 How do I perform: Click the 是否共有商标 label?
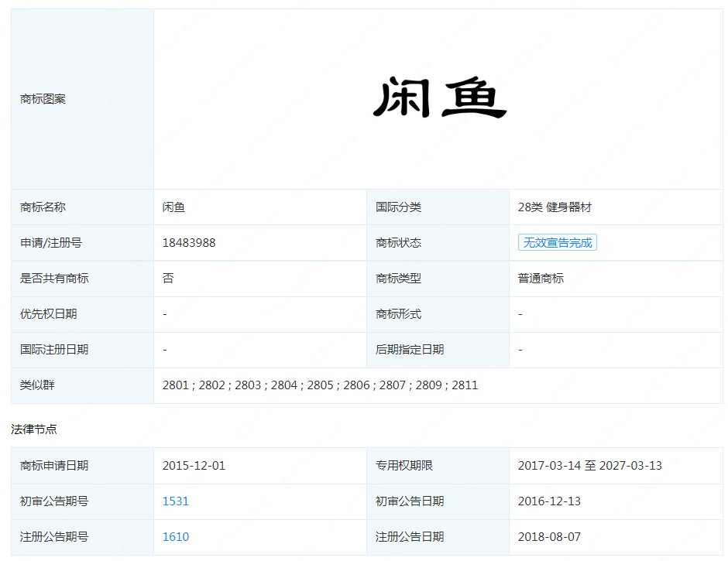pyautogui.click(x=54, y=279)
